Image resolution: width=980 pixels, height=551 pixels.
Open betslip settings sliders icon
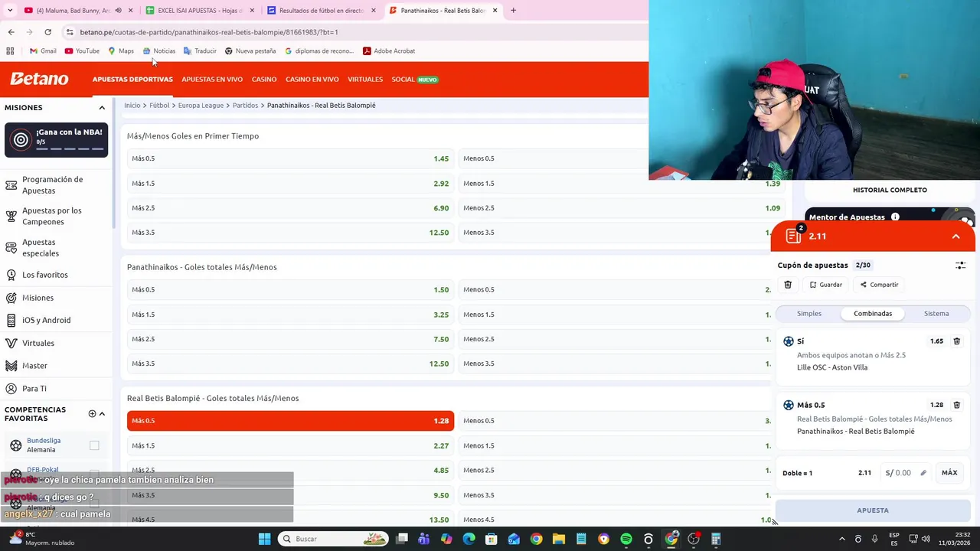960,265
